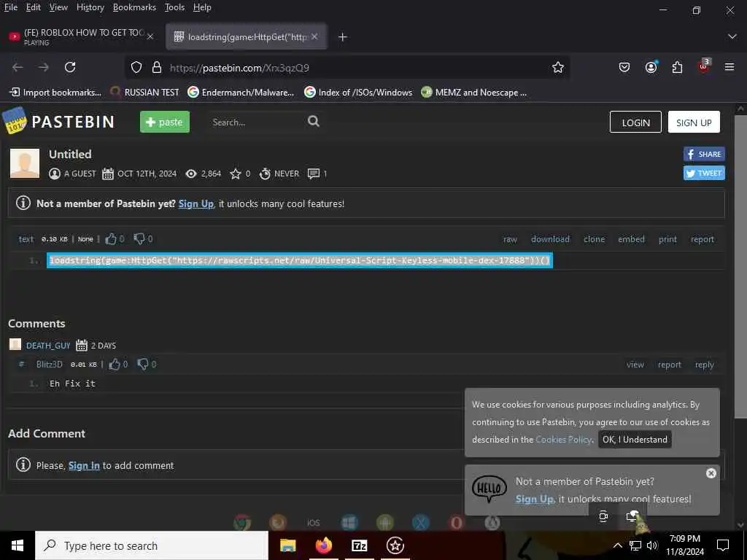Click the Pastebin logo icon
Screen dimensions: 747x560
15,121
